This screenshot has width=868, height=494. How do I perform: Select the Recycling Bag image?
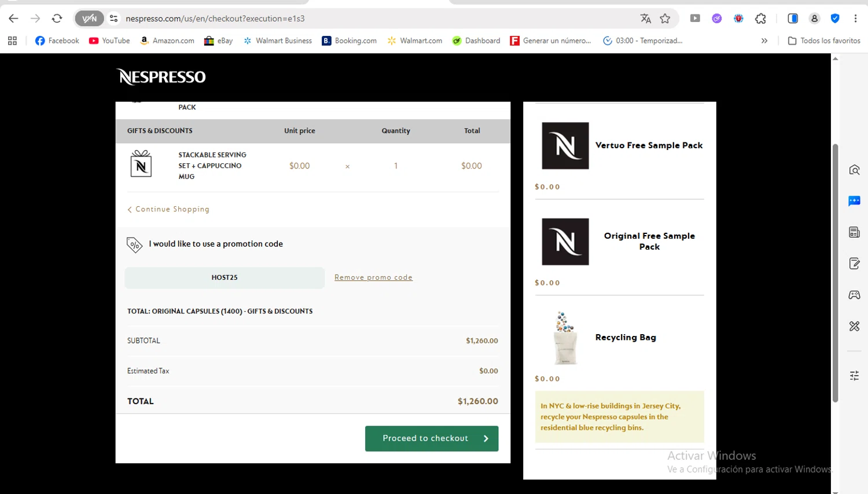(565, 338)
